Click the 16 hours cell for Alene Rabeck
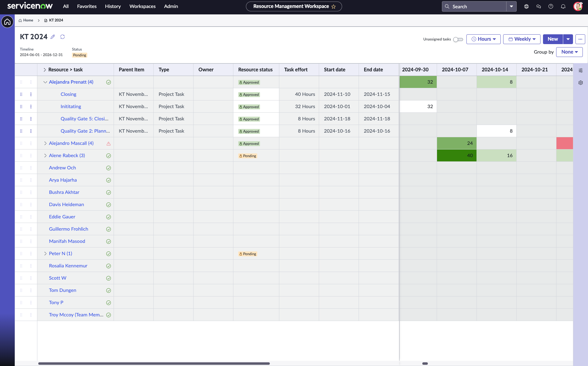The width and height of the screenshot is (588, 366). 496,156
